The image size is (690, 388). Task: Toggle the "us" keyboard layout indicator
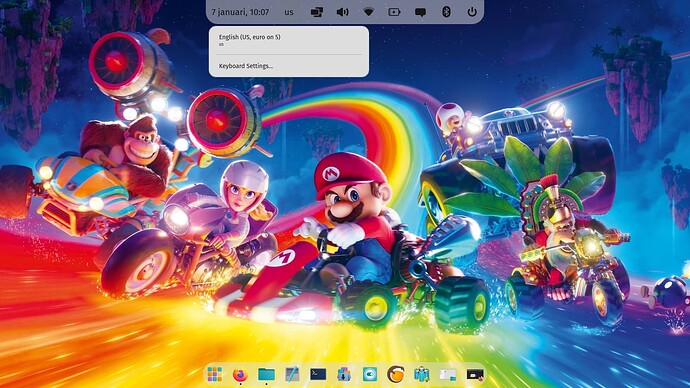[x=289, y=12]
